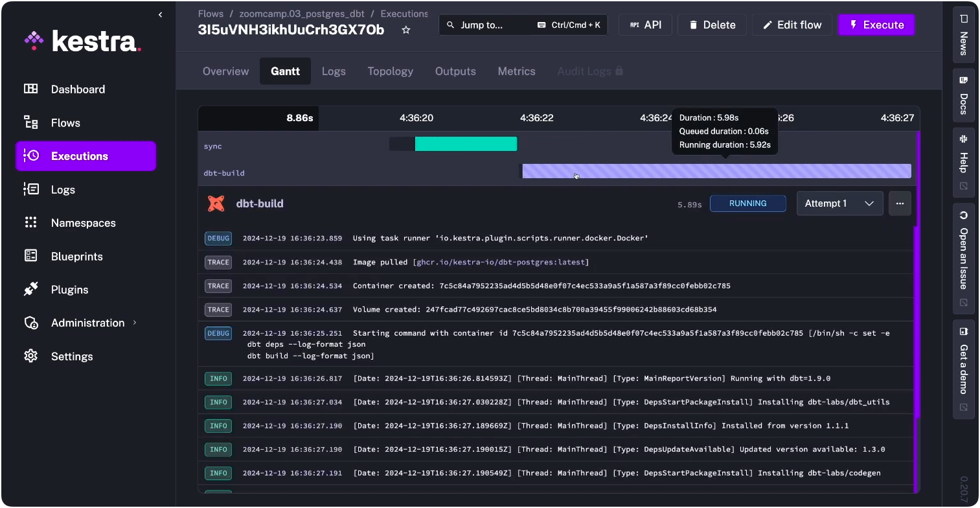Click the RUNNING status badge
This screenshot has width=980, height=508.
pyautogui.click(x=748, y=203)
